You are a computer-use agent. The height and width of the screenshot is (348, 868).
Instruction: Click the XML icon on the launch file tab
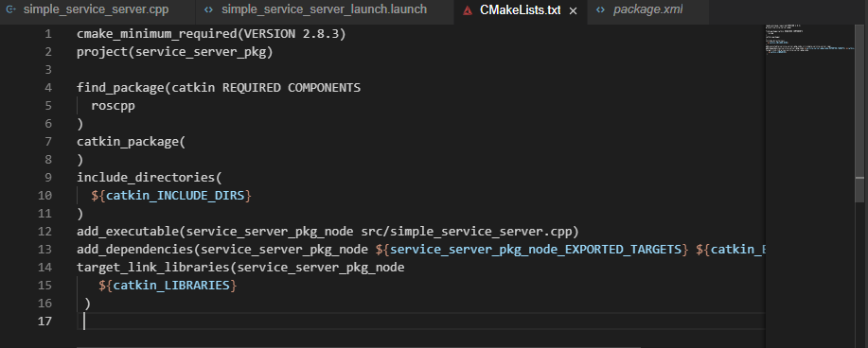(208, 10)
